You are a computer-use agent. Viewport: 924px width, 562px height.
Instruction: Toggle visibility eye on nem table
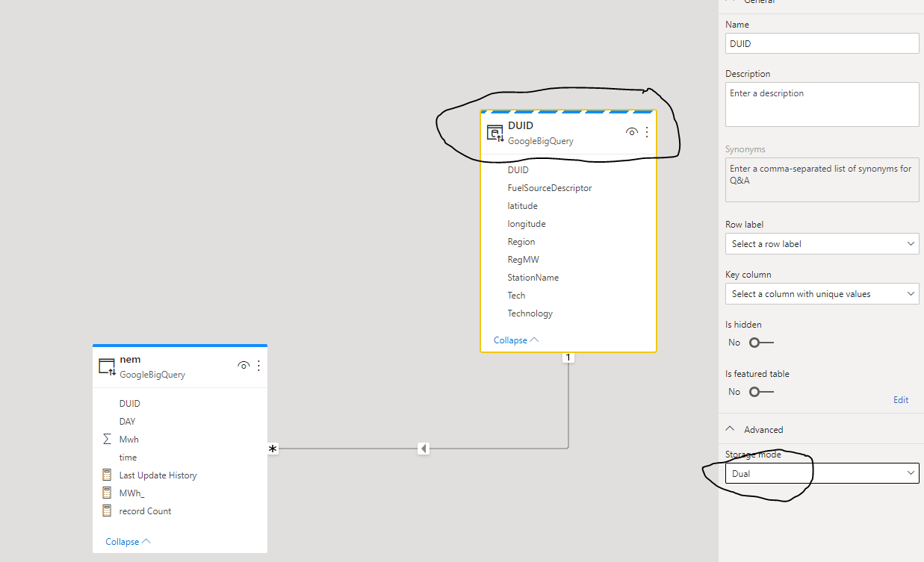coord(243,366)
